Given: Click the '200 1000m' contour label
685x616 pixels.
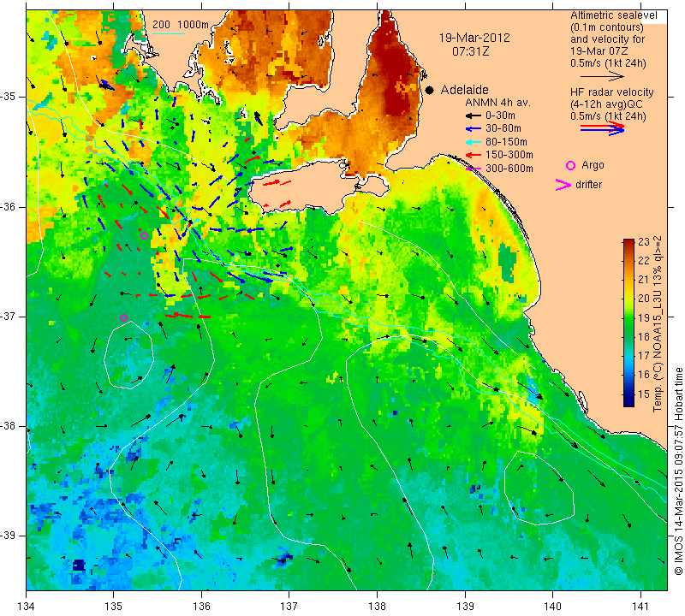Looking at the screenshot, I should (181, 25).
